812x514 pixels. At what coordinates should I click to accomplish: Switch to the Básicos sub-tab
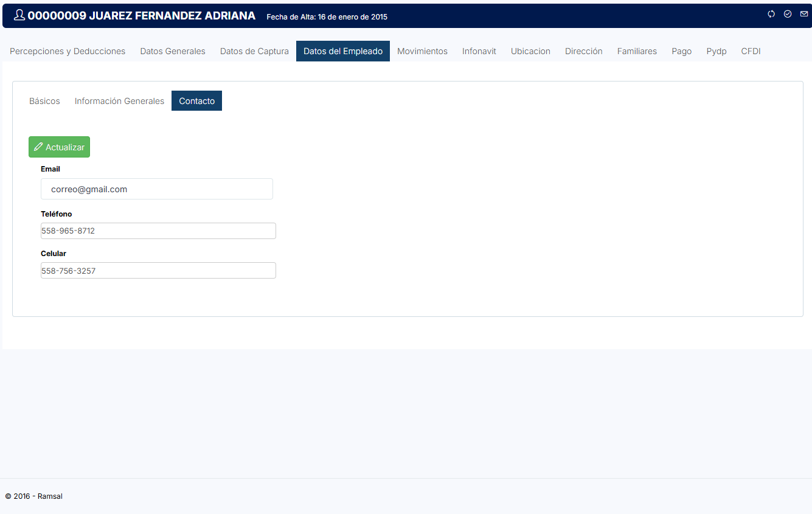(x=44, y=101)
